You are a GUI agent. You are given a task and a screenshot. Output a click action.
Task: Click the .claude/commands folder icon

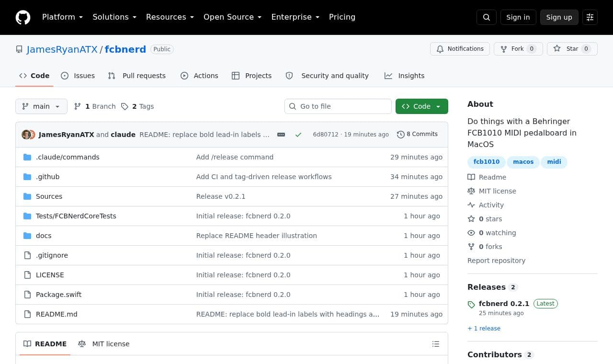tap(27, 157)
